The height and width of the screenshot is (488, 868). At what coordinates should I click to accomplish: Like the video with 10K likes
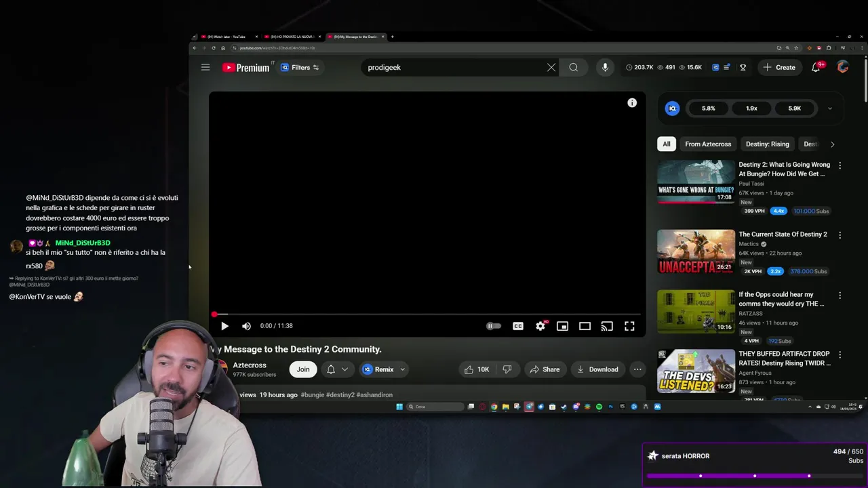(476, 369)
